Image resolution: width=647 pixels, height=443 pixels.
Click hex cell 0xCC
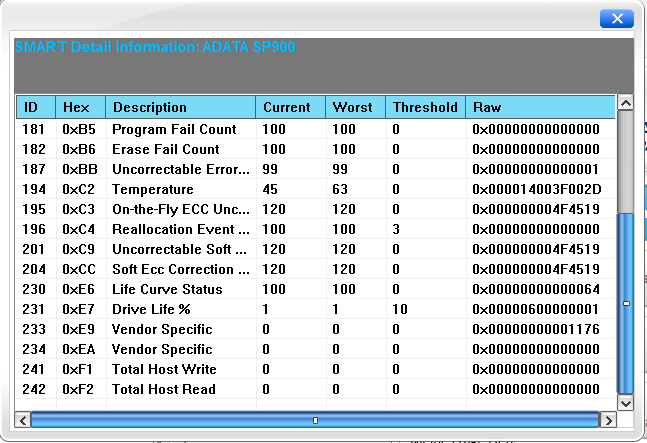click(79, 269)
